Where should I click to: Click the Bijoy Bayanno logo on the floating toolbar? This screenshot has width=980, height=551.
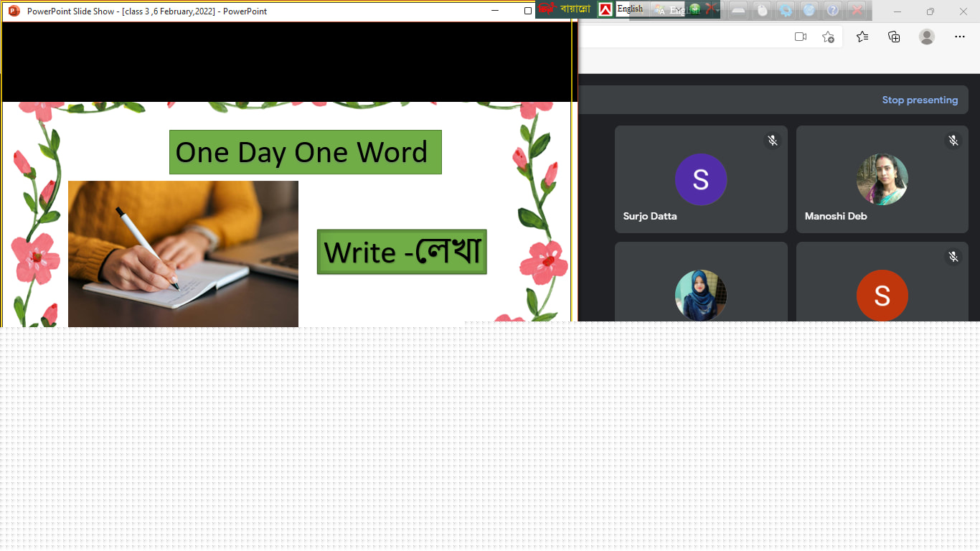pos(565,9)
